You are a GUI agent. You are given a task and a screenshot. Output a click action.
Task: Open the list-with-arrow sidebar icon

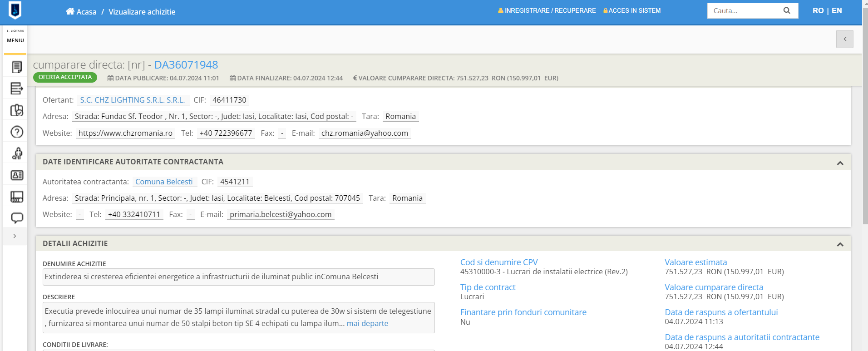(x=17, y=89)
